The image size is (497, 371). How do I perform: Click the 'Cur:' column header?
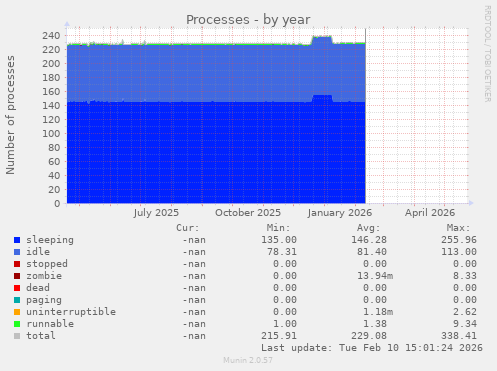click(x=188, y=228)
